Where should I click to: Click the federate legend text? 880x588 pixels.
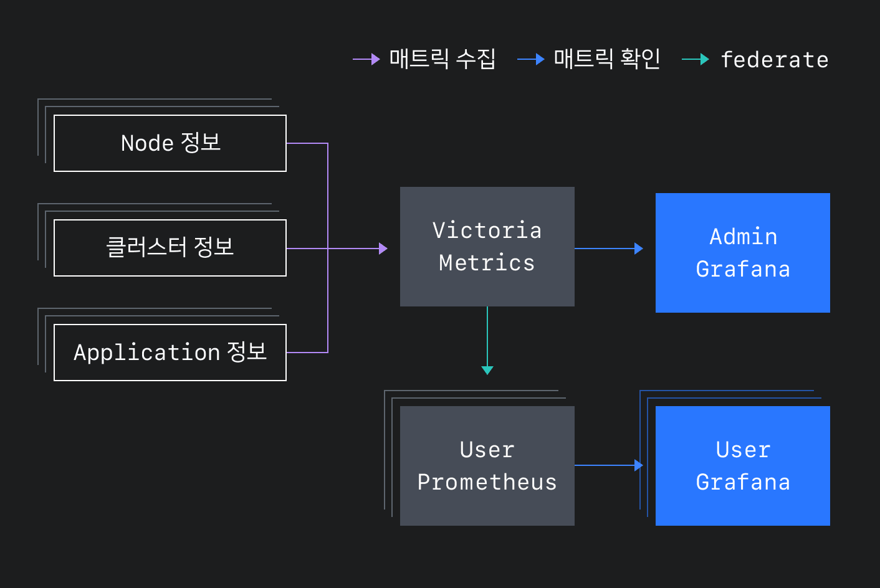click(775, 60)
